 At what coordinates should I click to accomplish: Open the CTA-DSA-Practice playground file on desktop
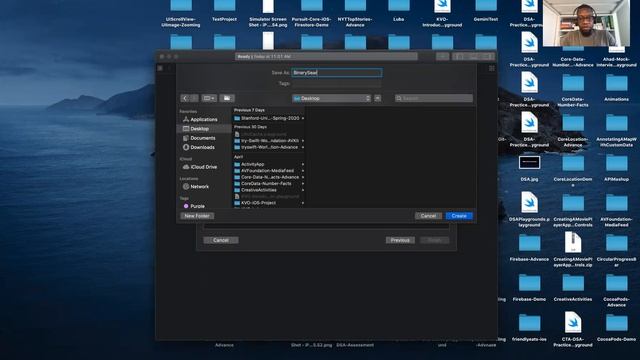tap(573, 322)
